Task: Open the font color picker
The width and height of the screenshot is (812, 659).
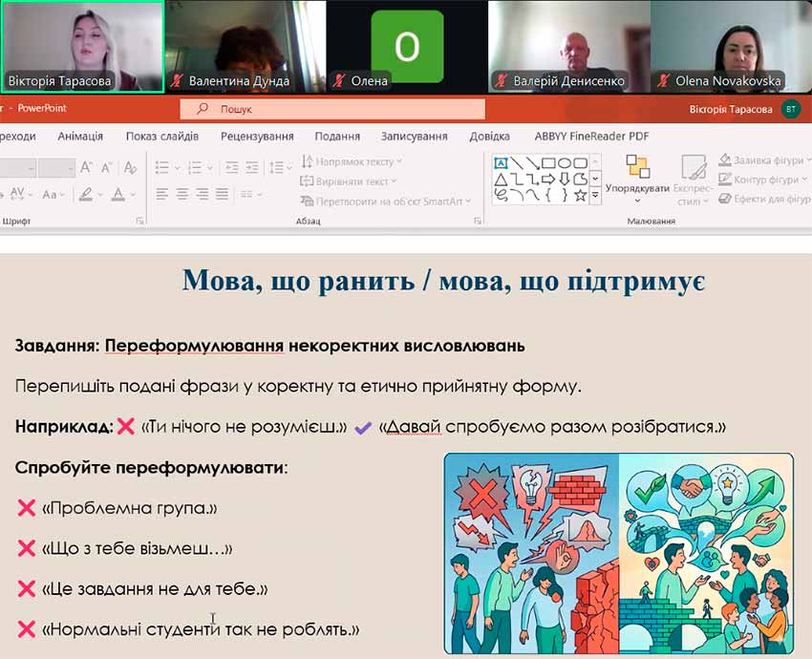Action: (118, 194)
